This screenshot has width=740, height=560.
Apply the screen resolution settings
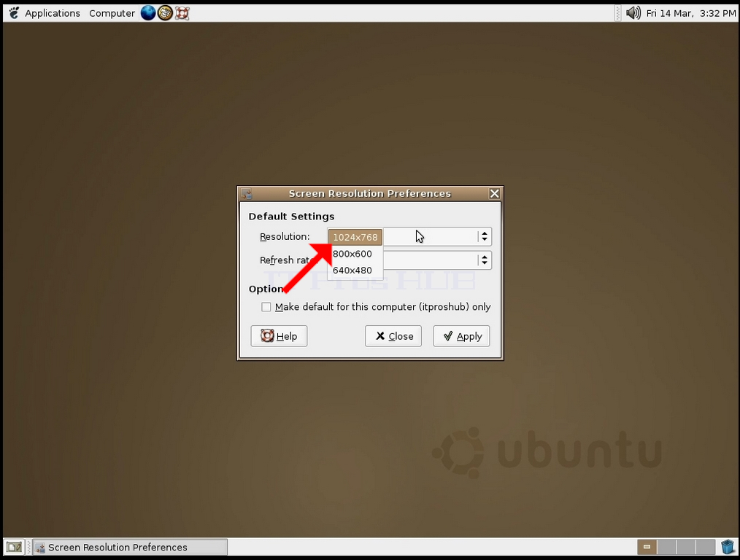point(461,336)
